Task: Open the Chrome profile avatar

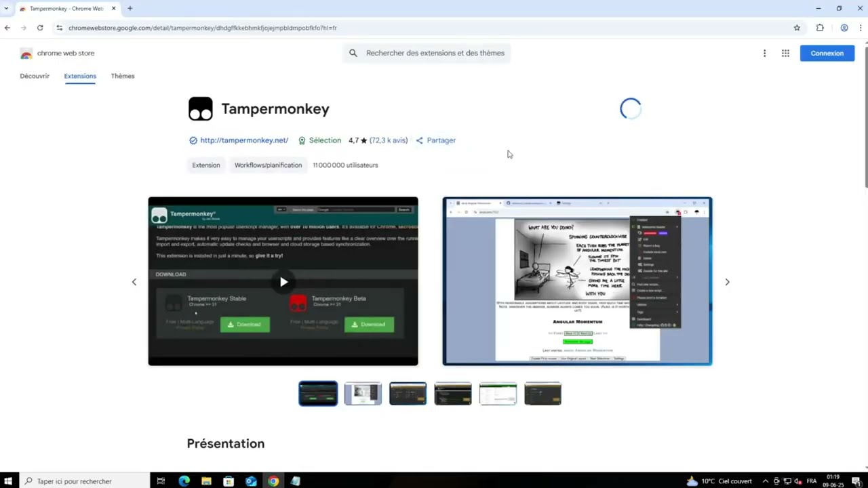Action: click(x=844, y=28)
